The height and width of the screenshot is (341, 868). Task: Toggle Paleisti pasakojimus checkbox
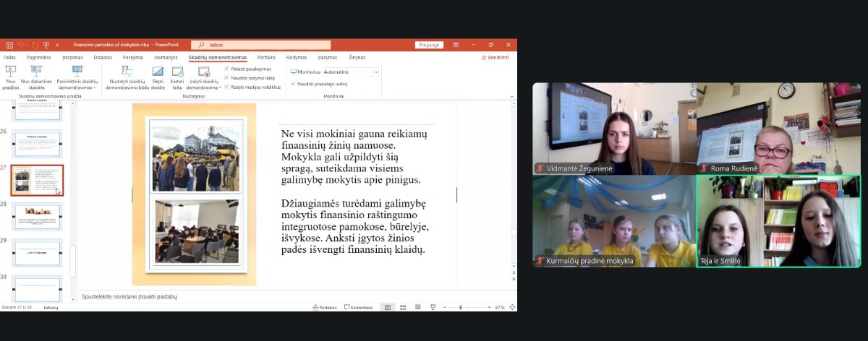[x=226, y=69]
